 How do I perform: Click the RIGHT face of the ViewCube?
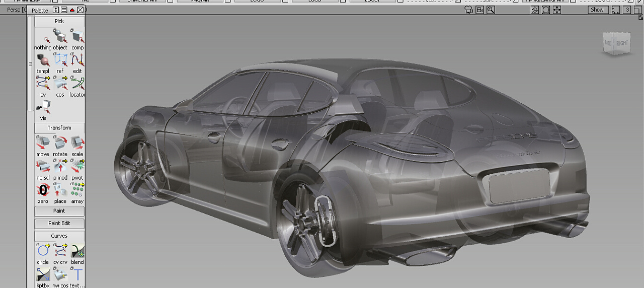622,43
